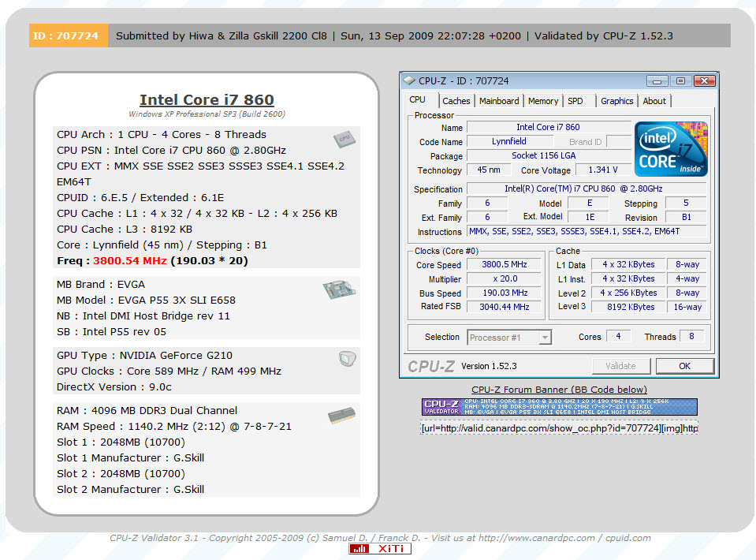756x560 pixels.
Task: Click the Intel Core i7 inside logo
Action: point(671,148)
